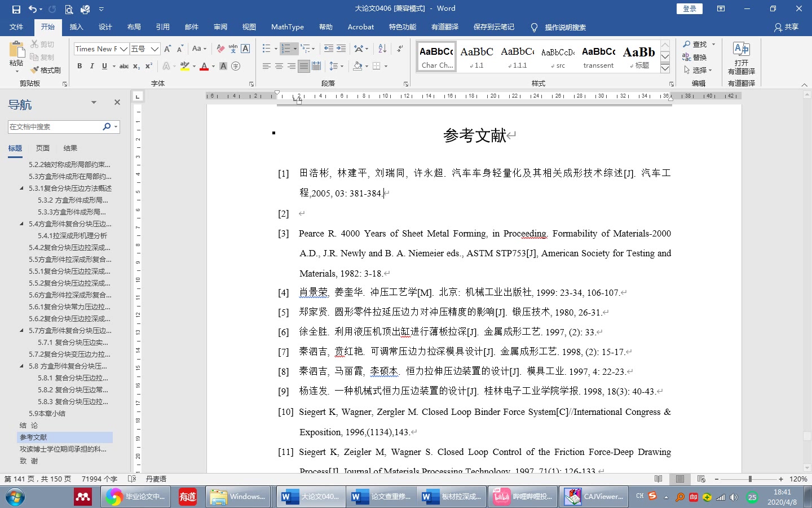Image resolution: width=812 pixels, height=508 pixels.
Task: Open the 审阅 (Review) ribbon tab
Action: (220, 27)
